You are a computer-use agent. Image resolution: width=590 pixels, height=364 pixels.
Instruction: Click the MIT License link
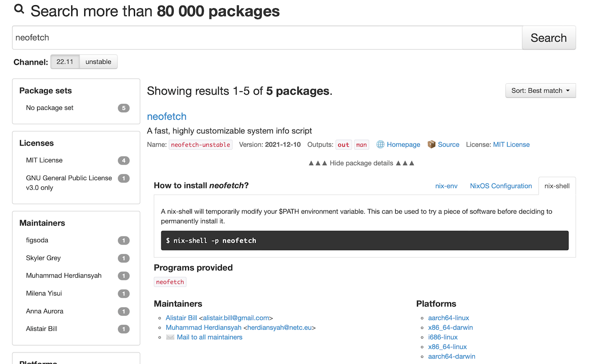[x=511, y=144]
